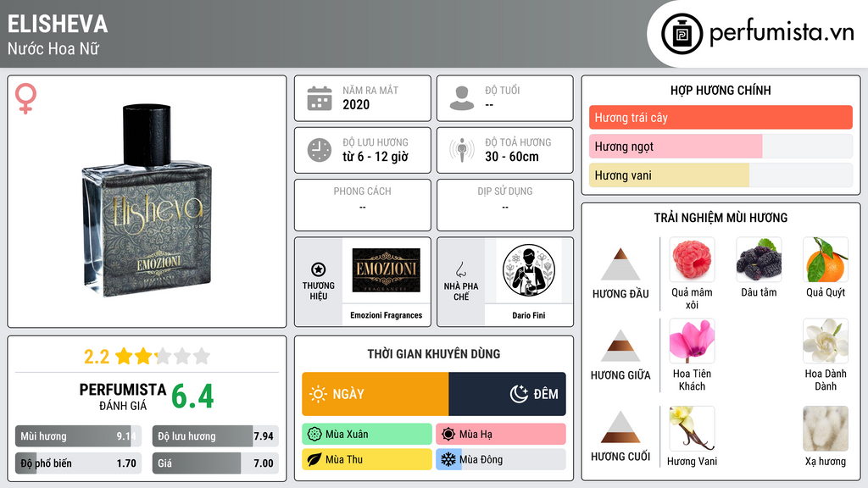868x488 pixels.
Task: Select the Ngày daytime segment
Action: coord(376,394)
